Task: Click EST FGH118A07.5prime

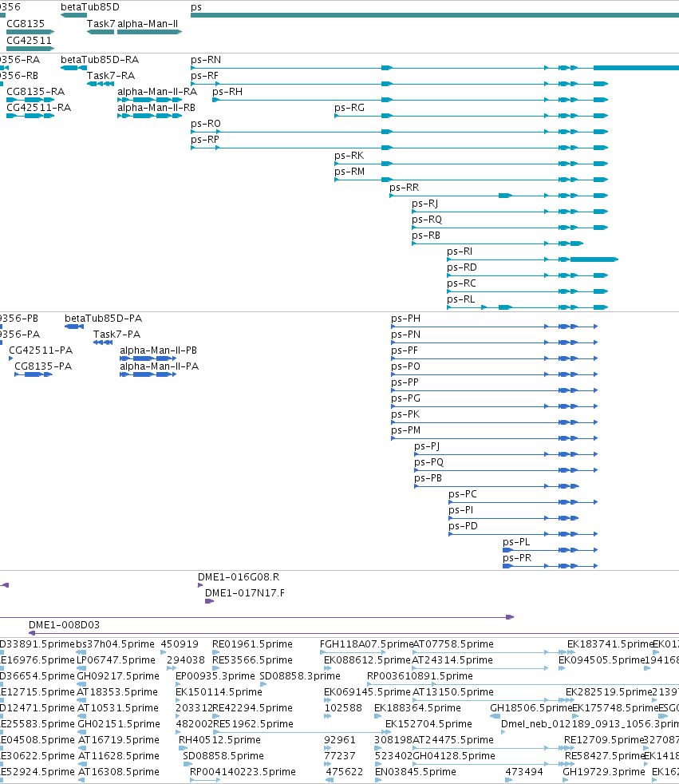Action: [366, 644]
